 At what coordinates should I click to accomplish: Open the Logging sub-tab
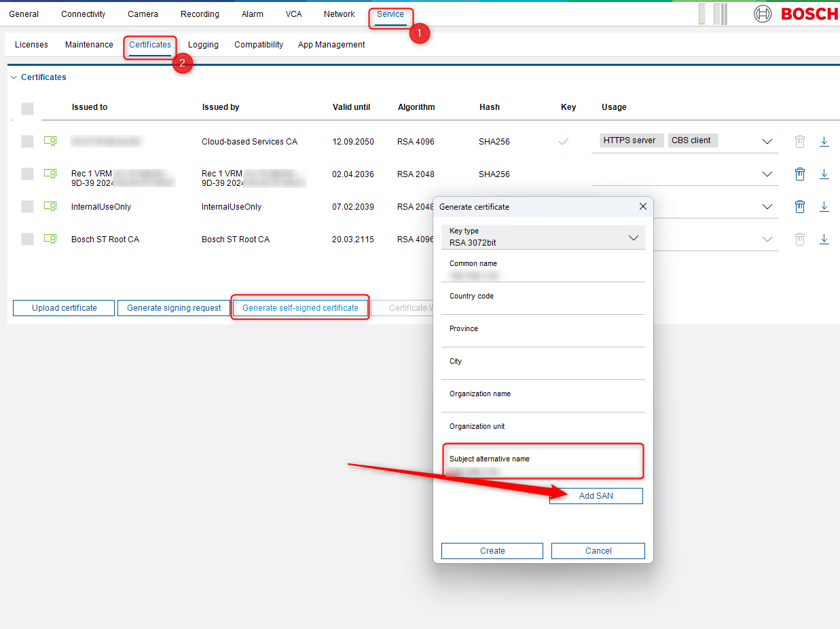[203, 45]
